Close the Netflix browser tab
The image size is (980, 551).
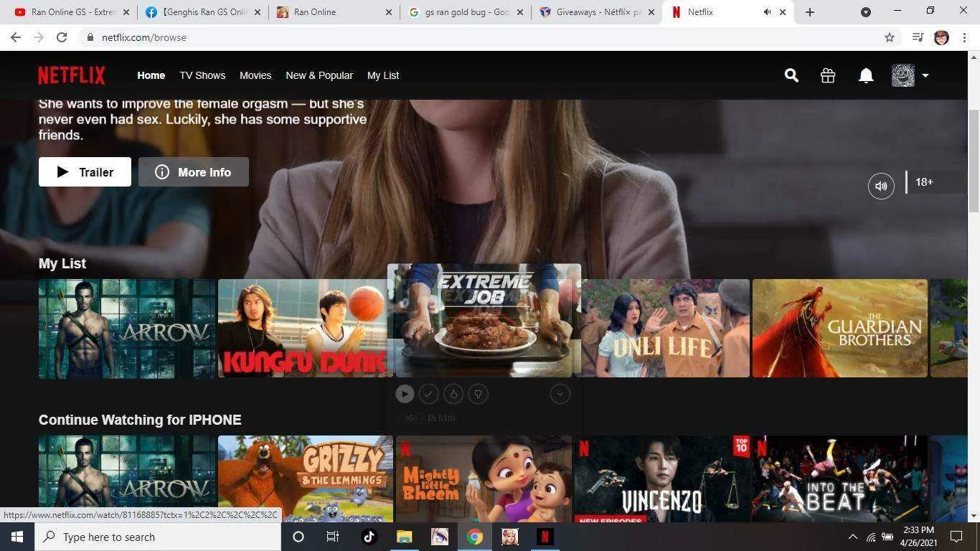pyautogui.click(x=783, y=12)
